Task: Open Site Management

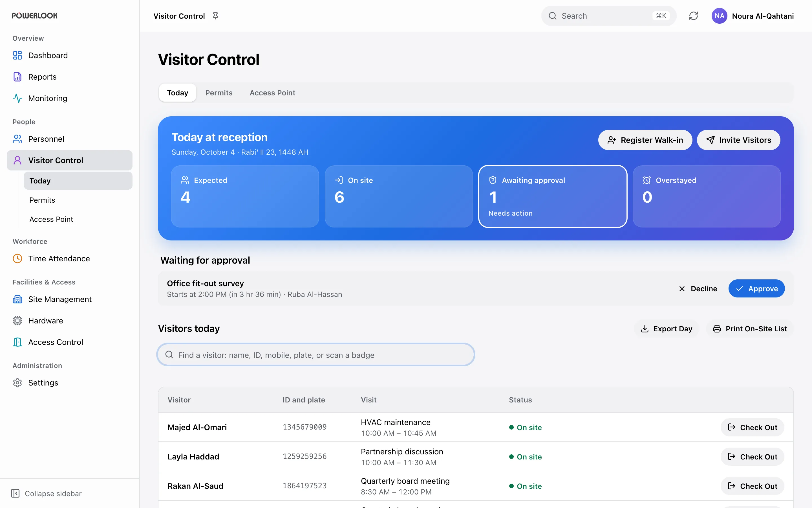Action: click(x=69, y=299)
